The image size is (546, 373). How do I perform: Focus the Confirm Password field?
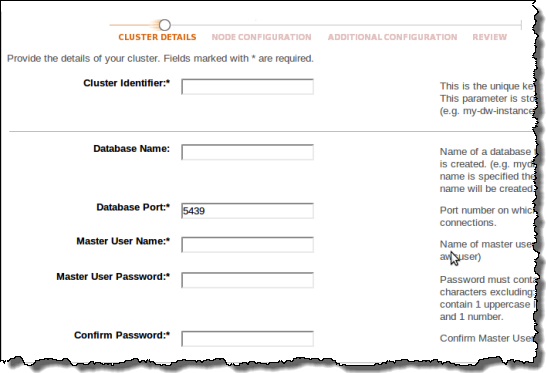pyautogui.click(x=248, y=339)
